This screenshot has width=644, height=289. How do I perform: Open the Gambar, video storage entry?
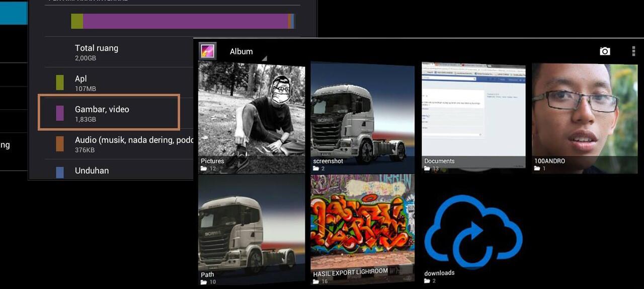coord(109,113)
